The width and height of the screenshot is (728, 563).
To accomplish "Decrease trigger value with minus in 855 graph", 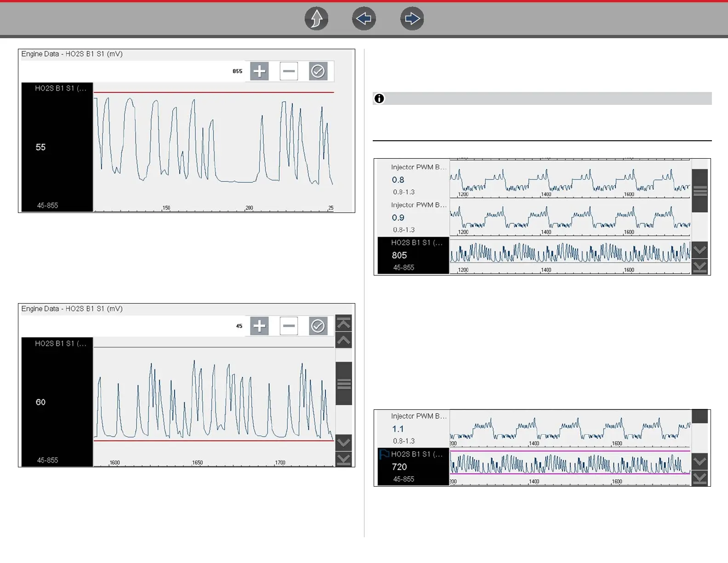I will [289, 71].
